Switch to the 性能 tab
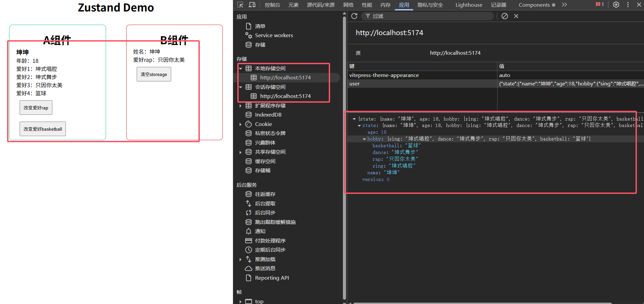The width and height of the screenshot is (644, 304). pyautogui.click(x=367, y=5)
